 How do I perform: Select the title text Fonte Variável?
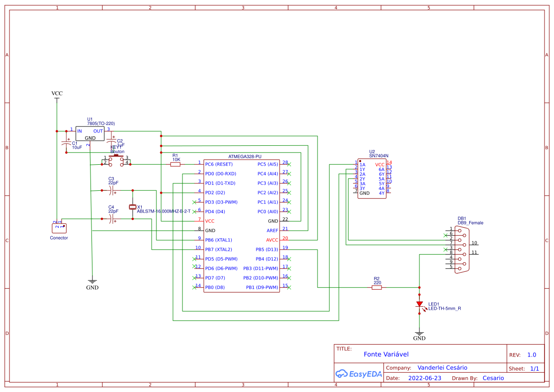pos(386,354)
